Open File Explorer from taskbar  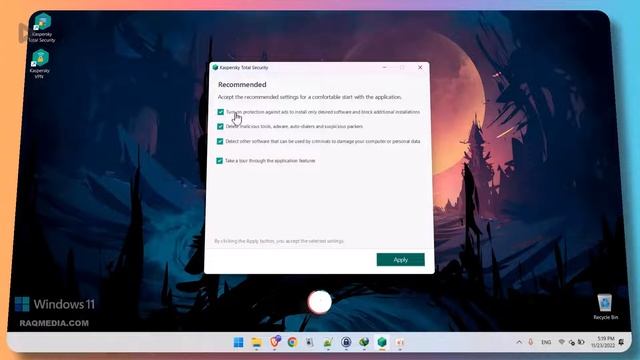pos(256,342)
